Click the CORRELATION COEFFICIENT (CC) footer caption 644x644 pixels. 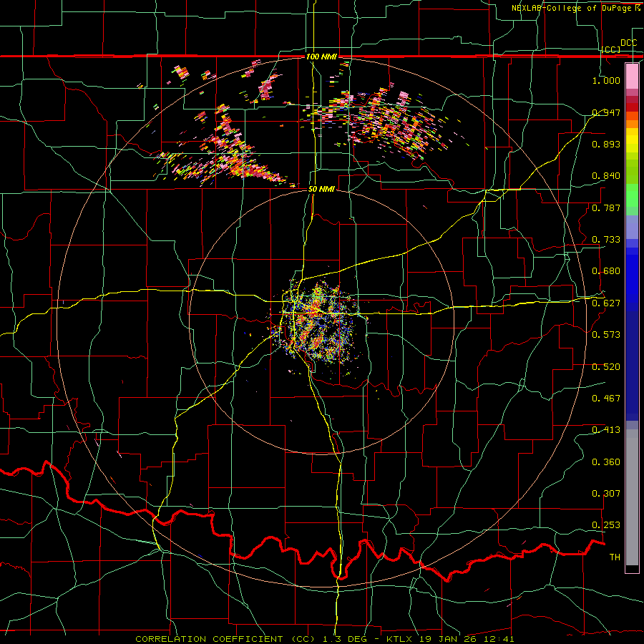(x=225, y=639)
